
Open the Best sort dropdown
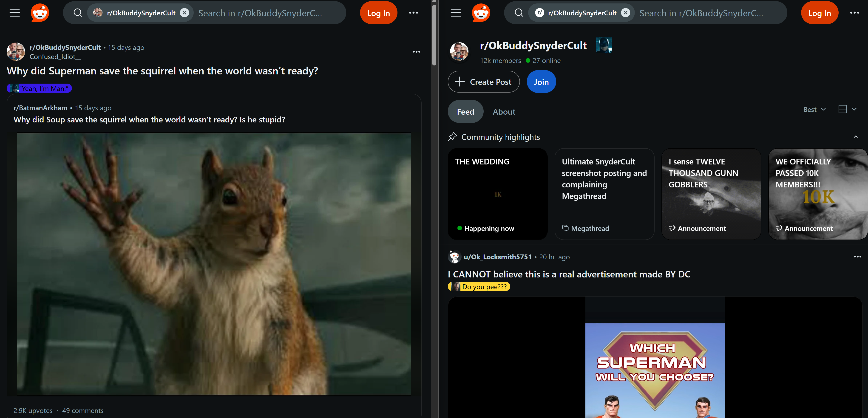814,109
